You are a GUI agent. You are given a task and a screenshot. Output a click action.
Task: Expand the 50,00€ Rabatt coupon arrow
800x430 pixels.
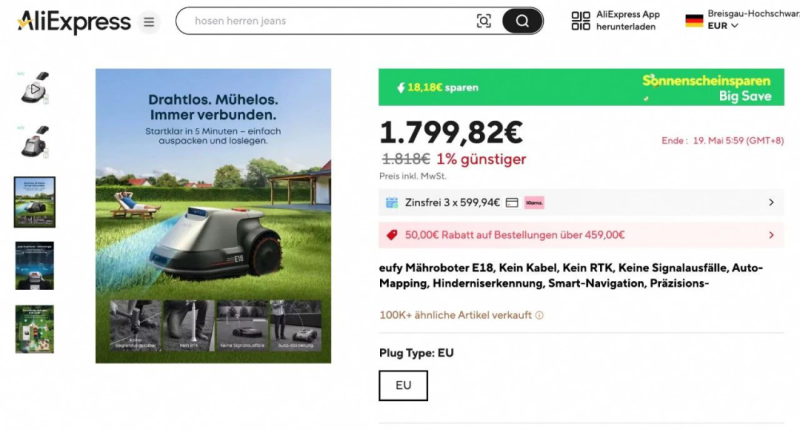771,235
